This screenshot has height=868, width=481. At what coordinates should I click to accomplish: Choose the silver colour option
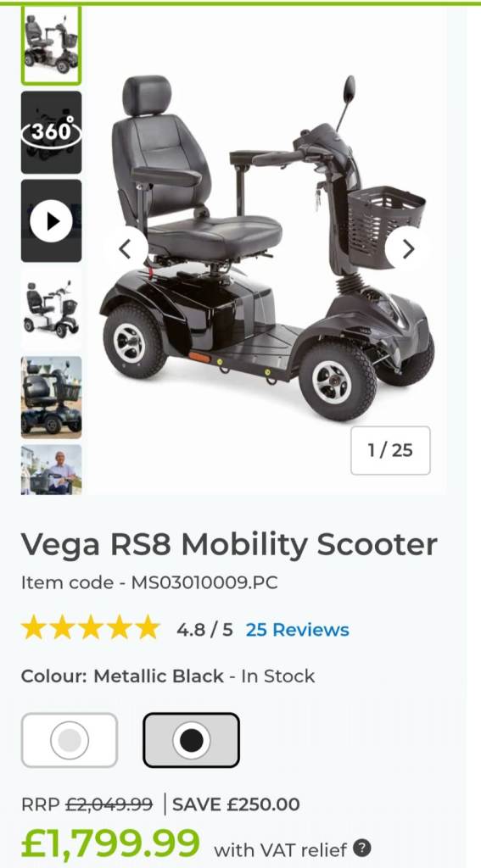[x=70, y=740]
